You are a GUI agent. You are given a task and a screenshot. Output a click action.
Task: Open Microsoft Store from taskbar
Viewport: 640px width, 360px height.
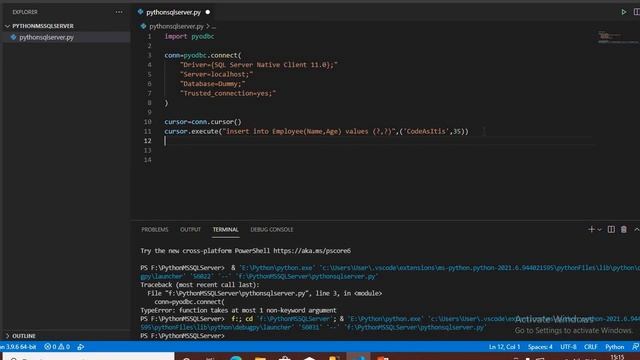point(285,358)
